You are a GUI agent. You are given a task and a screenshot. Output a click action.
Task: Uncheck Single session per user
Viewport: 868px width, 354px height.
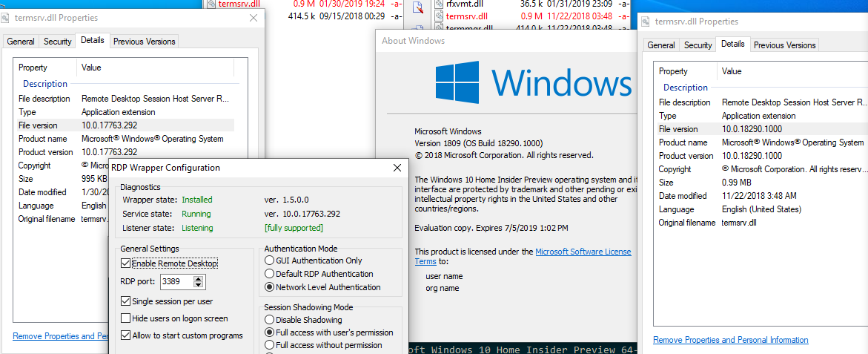125,301
